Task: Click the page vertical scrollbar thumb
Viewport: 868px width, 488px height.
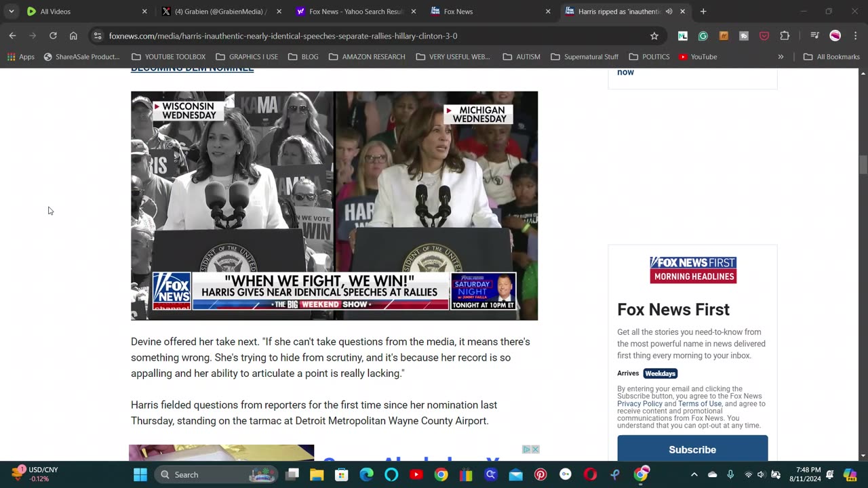Action: point(863,165)
